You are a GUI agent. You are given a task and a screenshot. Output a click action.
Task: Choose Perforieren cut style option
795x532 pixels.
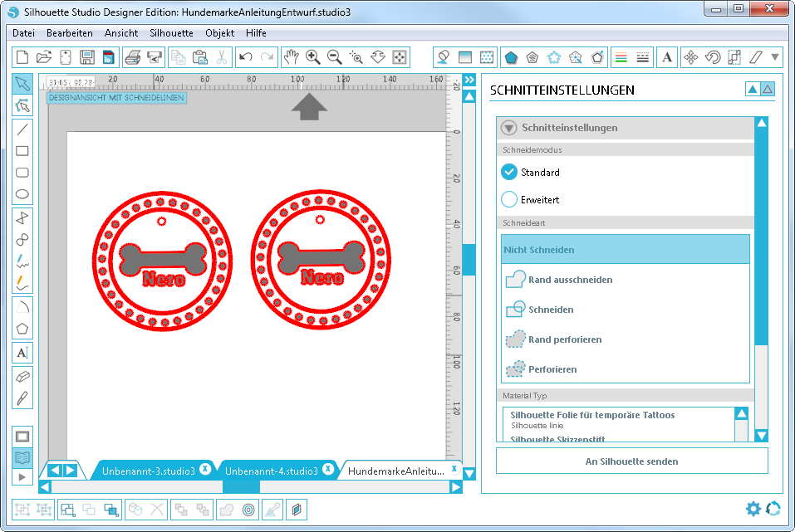[552, 369]
